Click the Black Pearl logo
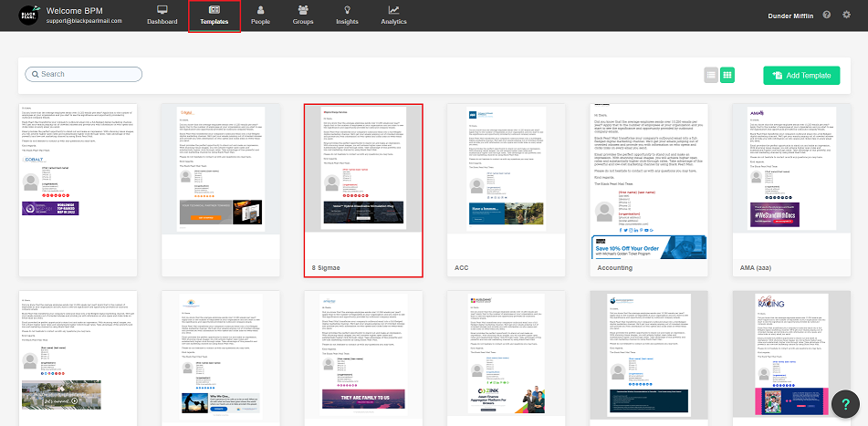Viewport: 868px width, 426px height. coord(29,15)
